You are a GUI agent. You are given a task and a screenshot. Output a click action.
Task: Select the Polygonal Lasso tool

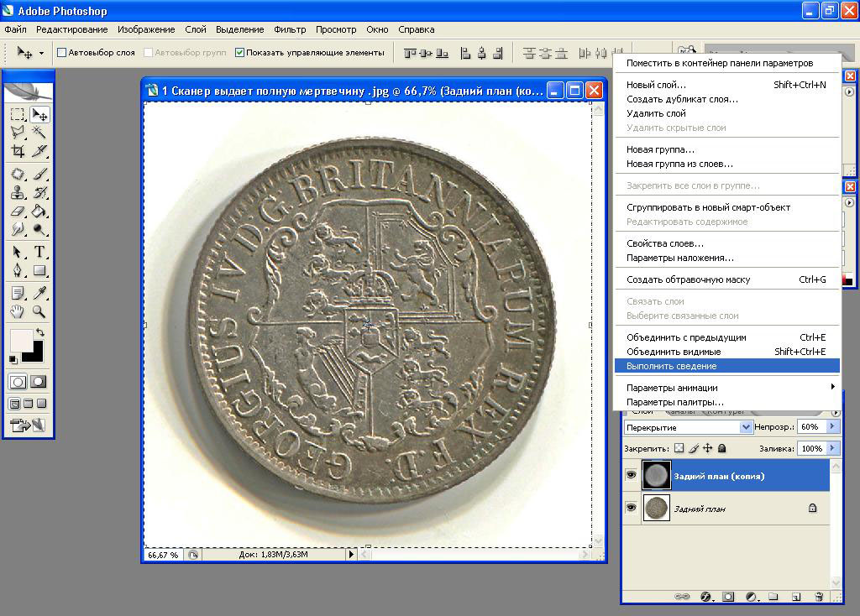(x=18, y=132)
